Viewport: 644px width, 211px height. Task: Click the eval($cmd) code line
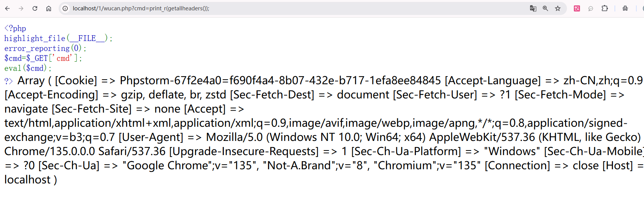(x=28, y=68)
